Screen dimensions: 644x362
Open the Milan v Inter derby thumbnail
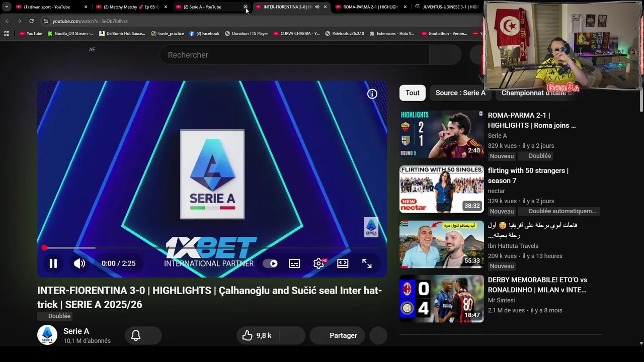tap(441, 299)
